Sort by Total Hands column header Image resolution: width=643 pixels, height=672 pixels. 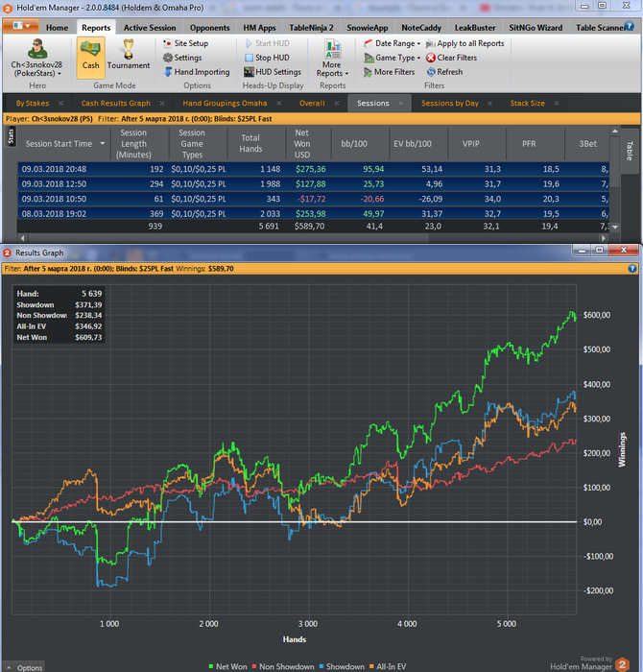click(x=250, y=144)
